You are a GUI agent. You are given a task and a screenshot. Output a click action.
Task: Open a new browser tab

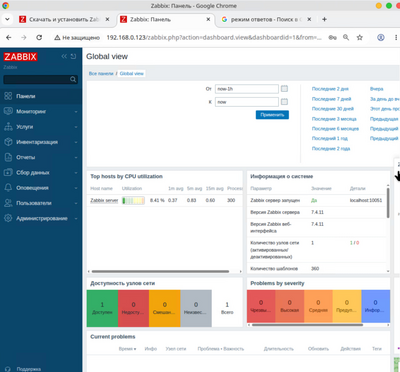tap(324, 19)
